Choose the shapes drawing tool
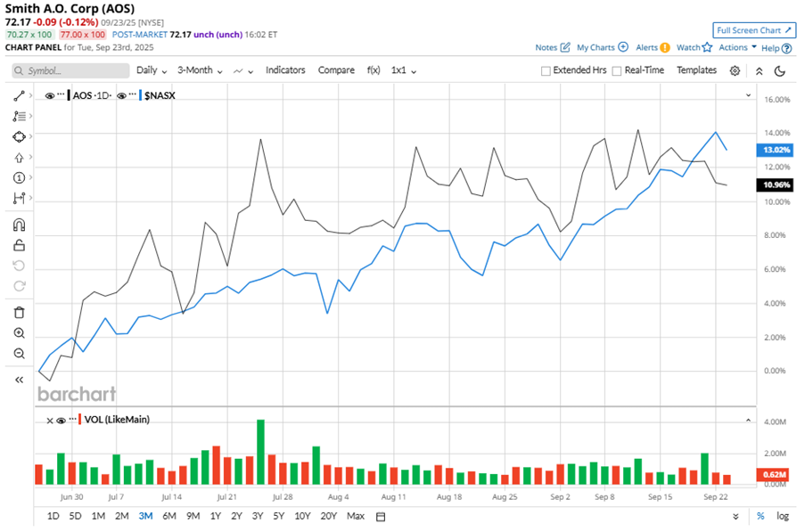The width and height of the screenshot is (805, 532). pyautogui.click(x=19, y=137)
